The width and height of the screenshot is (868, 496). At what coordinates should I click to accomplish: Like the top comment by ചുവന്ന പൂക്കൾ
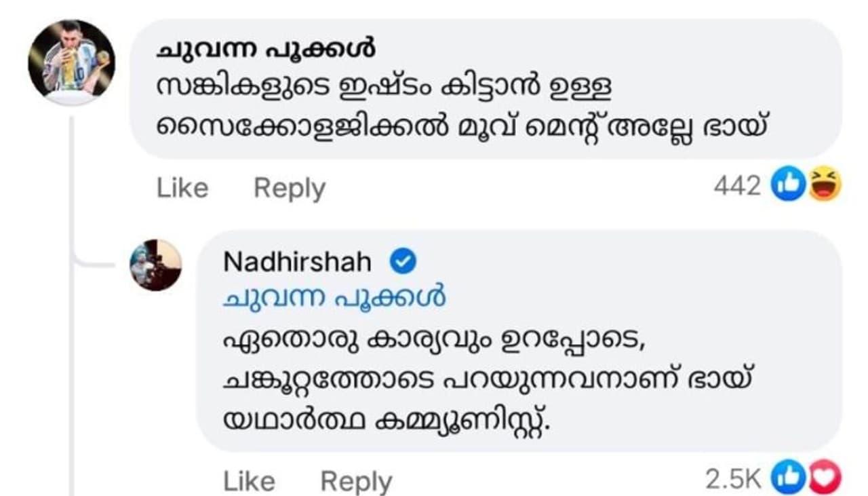[x=182, y=188]
